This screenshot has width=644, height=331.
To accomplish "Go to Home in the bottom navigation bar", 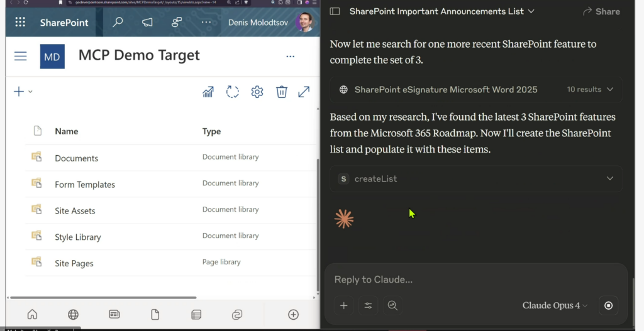I will click(x=32, y=315).
